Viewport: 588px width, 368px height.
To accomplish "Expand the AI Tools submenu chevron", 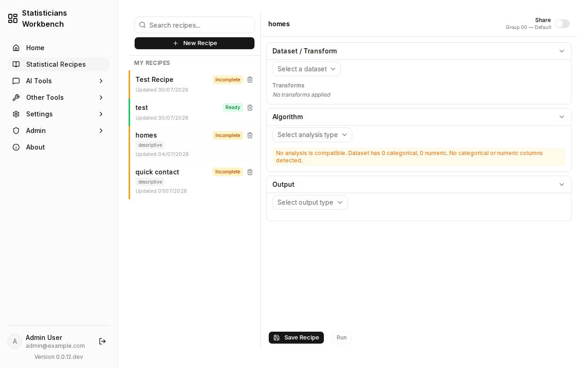I will coord(101,81).
